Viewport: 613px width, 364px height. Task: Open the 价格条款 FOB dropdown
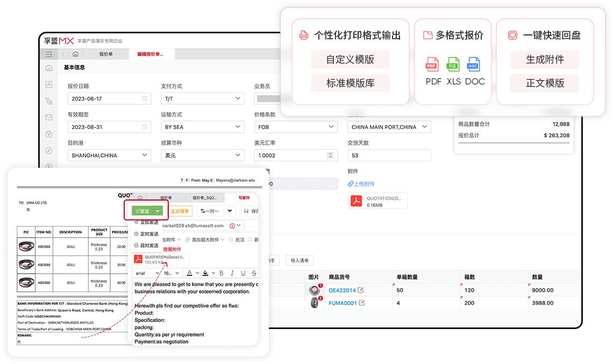(x=295, y=127)
